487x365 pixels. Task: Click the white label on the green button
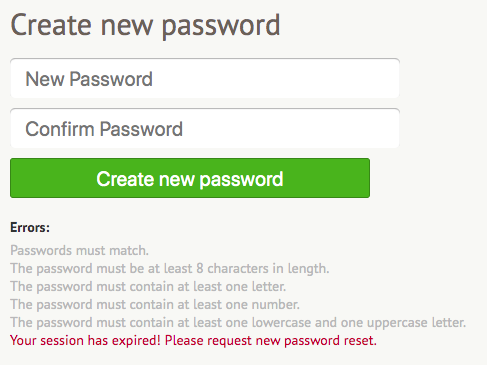[190, 179]
